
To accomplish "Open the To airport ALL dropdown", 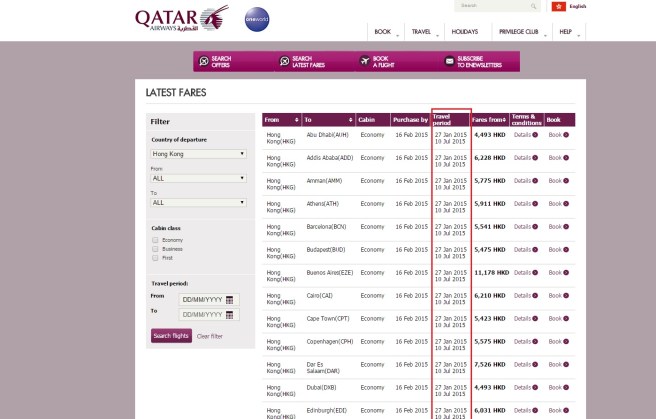I will click(198, 203).
